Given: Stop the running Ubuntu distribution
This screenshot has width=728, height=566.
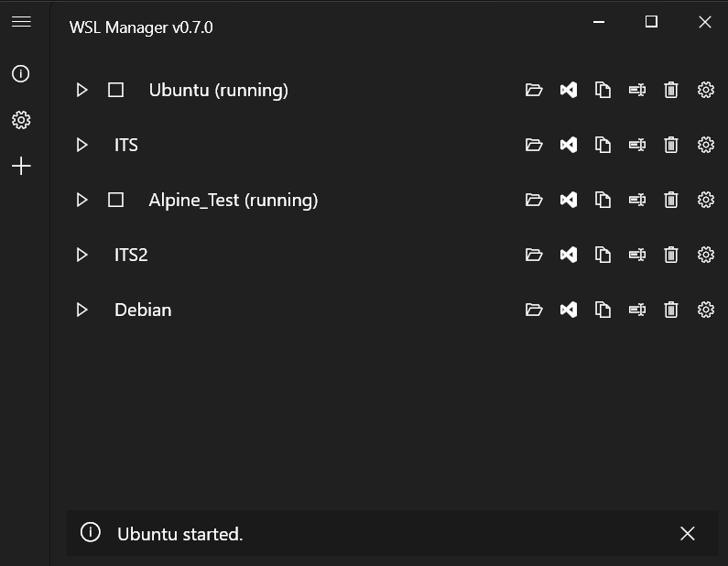Looking at the screenshot, I should click(x=115, y=90).
